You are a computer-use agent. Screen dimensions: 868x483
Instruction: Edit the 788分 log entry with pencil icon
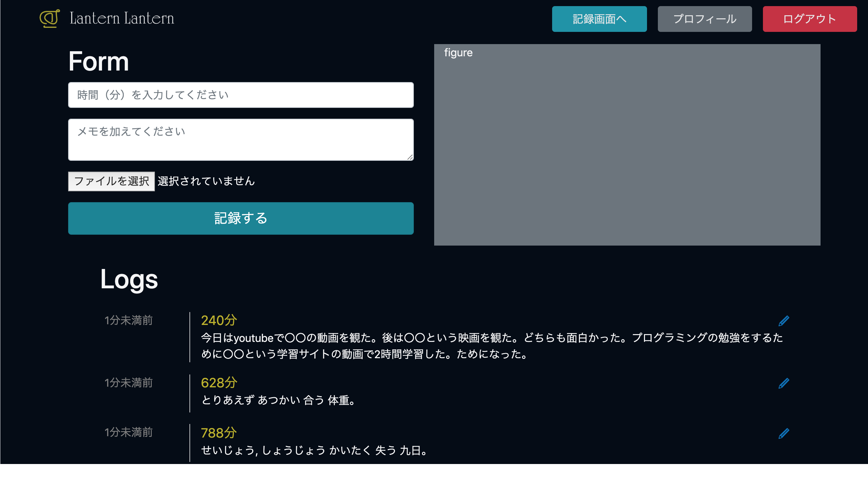click(784, 433)
